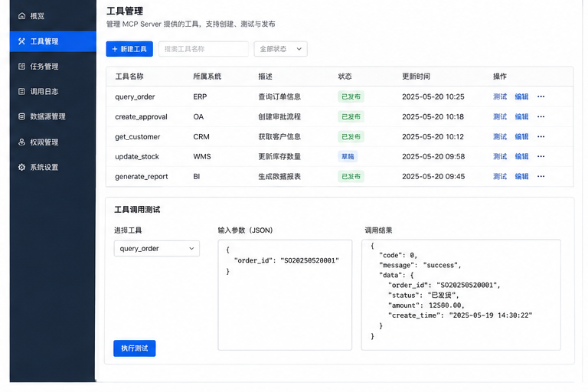Click the 新建工具 button
The image size is (588, 392).
pyautogui.click(x=129, y=49)
